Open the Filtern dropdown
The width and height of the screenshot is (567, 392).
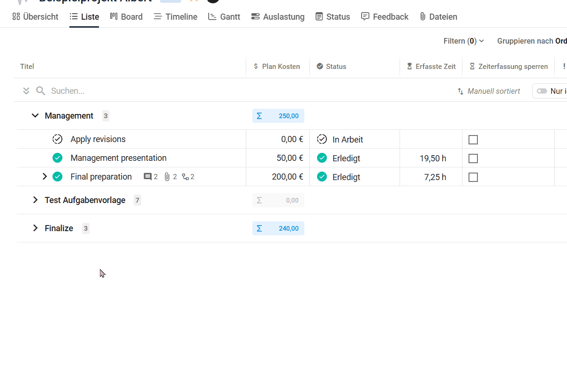point(463,41)
